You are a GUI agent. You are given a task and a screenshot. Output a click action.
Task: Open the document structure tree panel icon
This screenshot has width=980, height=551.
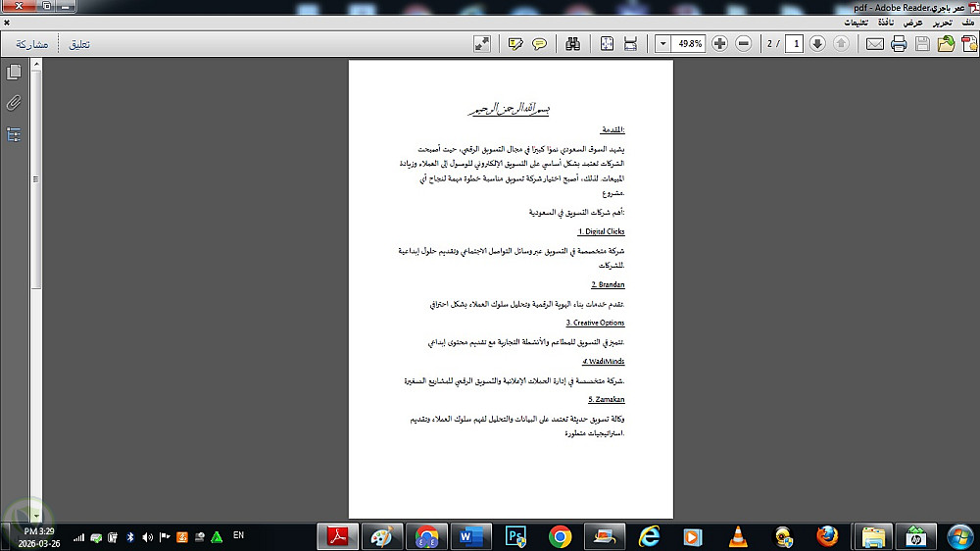pyautogui.click(x=14, y=134)
